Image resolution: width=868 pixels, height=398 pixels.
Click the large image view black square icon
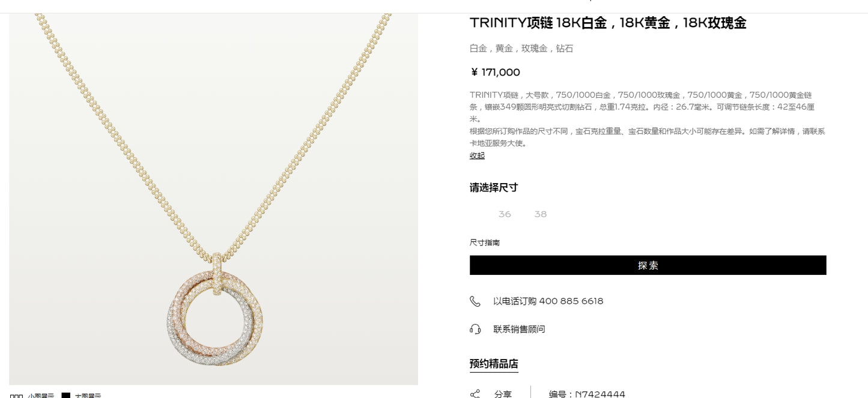66,396
